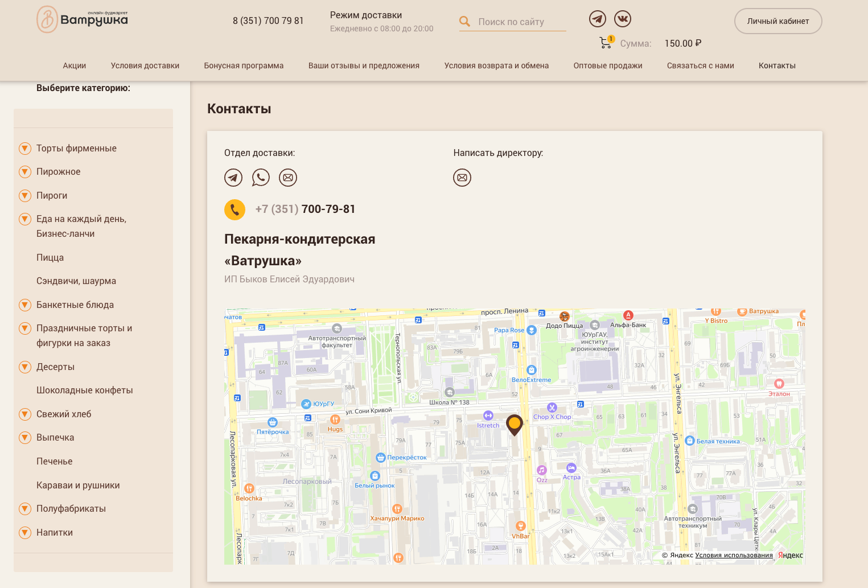868x588 pixels.
Task: Expand the Напитки category arrow
Action: [x=25, y=533]
